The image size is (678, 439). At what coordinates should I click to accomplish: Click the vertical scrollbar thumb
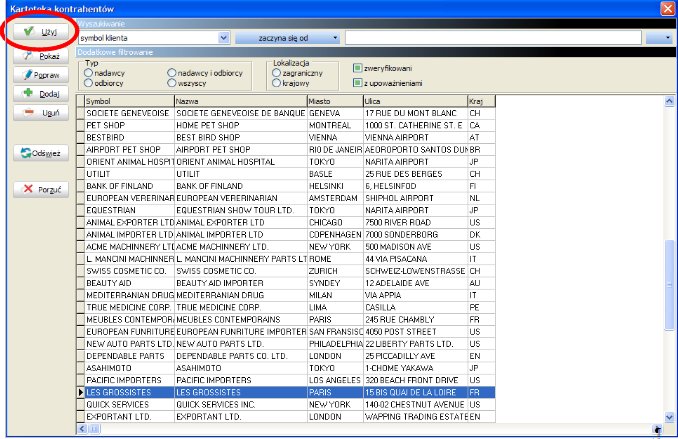[x=669, y=285]
